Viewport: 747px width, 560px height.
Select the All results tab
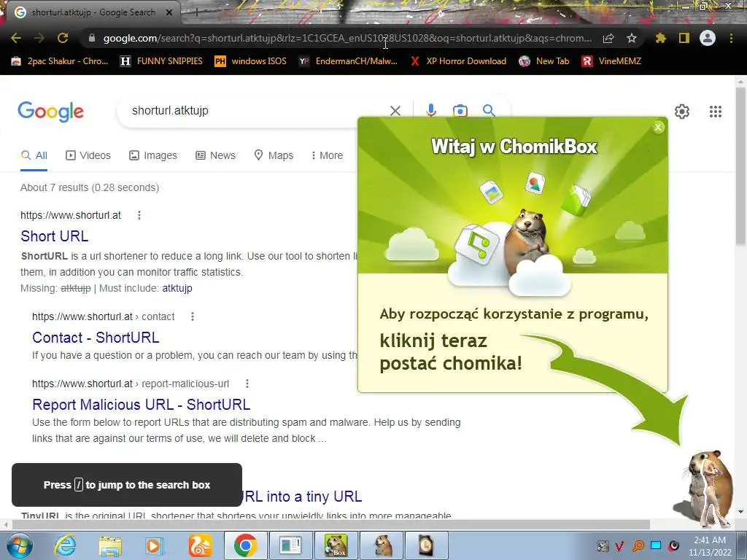tap(34, 155)
